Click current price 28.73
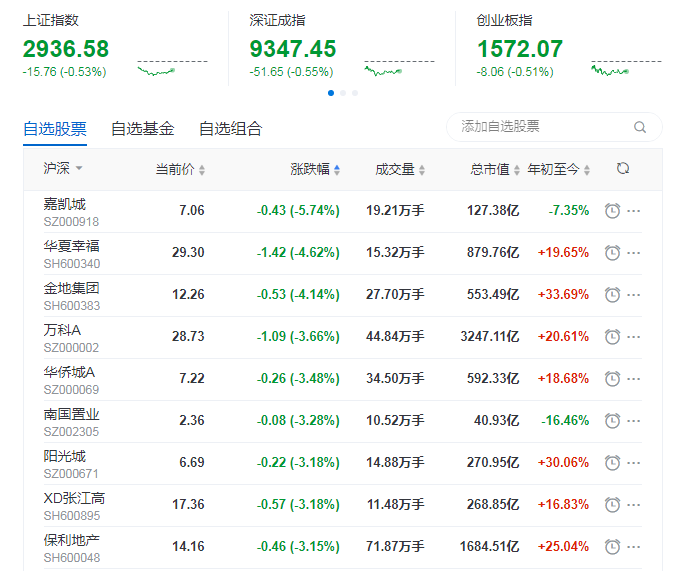The height and width of the screenshot is (571, 688). [188, 337]
